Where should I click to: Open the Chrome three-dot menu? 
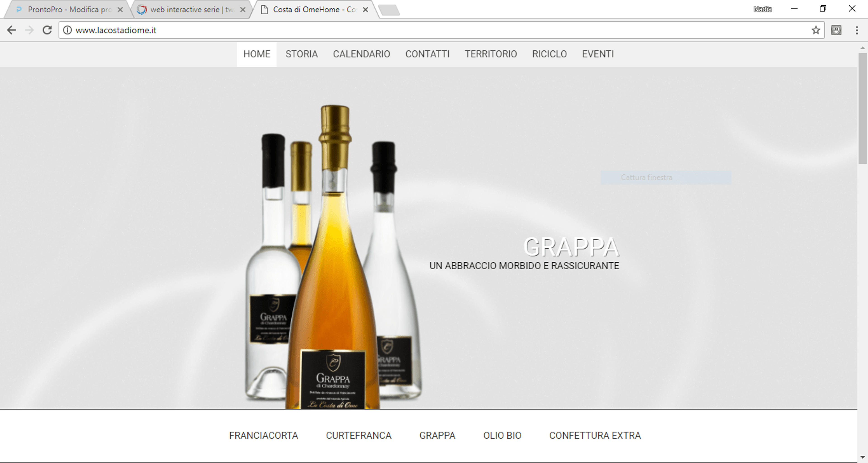[x=856, y=30]
